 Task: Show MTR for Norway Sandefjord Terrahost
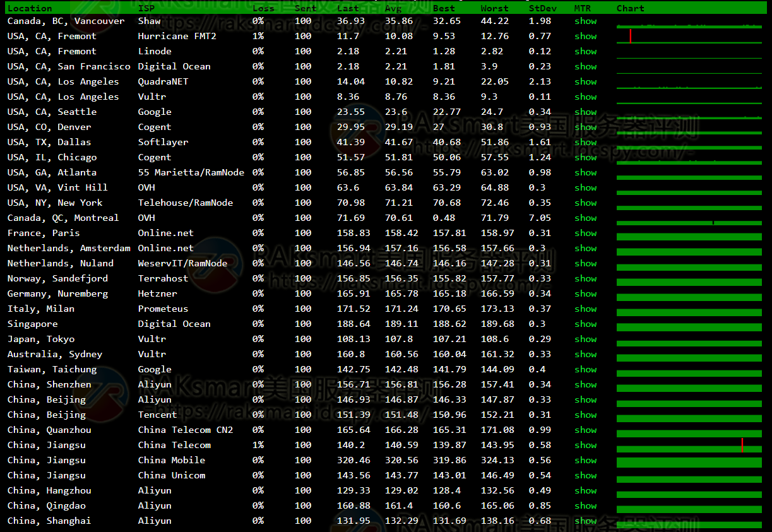(x=585, y=278)
